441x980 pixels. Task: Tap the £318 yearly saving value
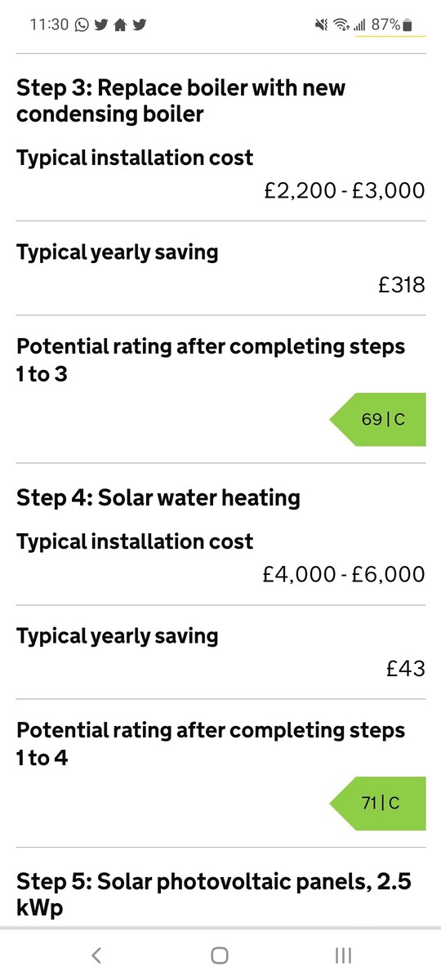[x=402, y=285]
